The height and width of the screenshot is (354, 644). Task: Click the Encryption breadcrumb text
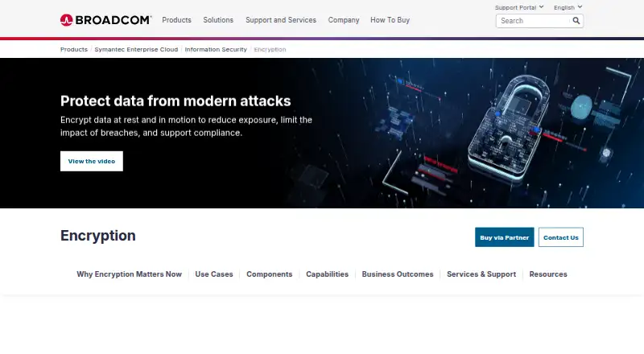[x=270, y=49]
